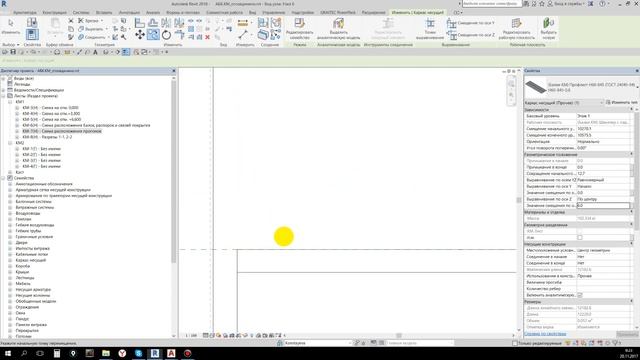Select the Несущие колонны family category
The width and height of the screenshot is (640, 360).
[33, 295]
